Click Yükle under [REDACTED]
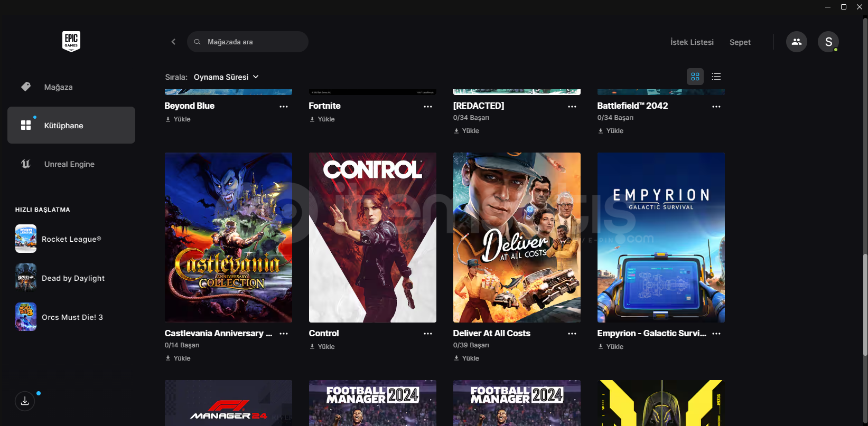The width and height of the screenshot is (868, 426). pyautogui.click(x=466, y=131)
